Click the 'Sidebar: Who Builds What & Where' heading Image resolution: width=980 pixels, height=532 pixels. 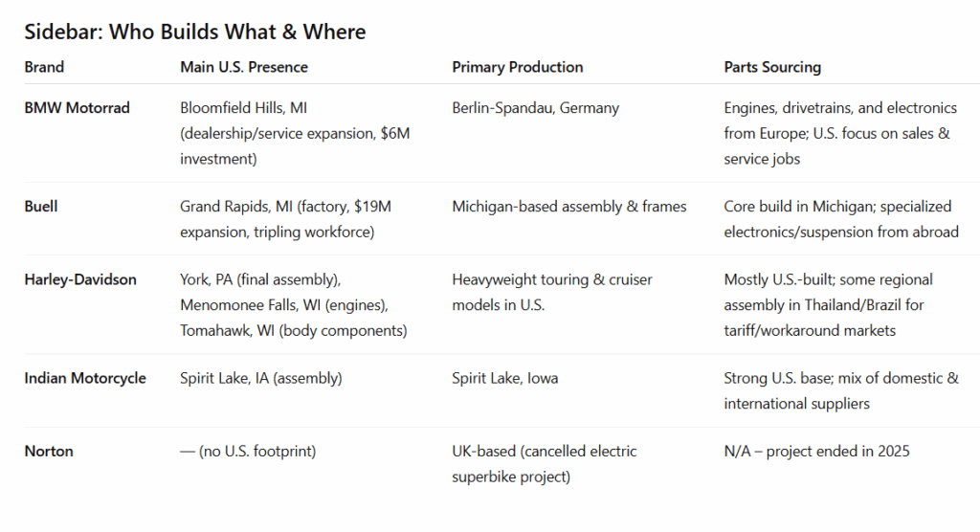[x=195, y=32]
